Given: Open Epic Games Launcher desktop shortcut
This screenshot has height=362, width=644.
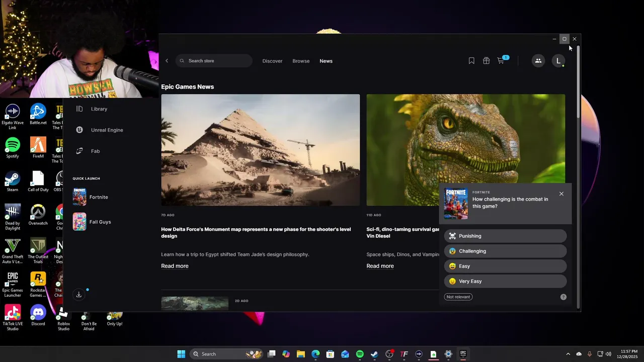Looking at the screenshot, I should point(13,285).
